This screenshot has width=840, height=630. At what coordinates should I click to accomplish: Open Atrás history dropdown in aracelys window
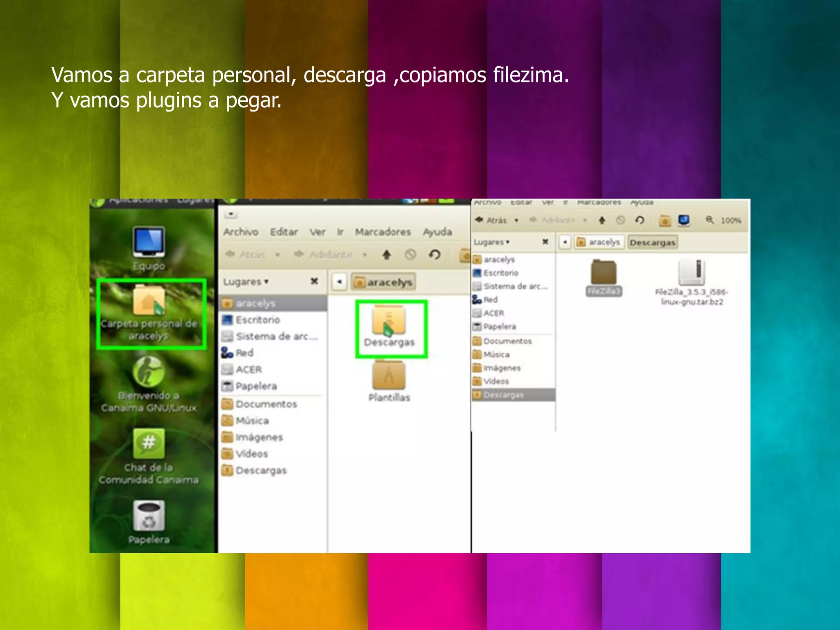(278, 255)
